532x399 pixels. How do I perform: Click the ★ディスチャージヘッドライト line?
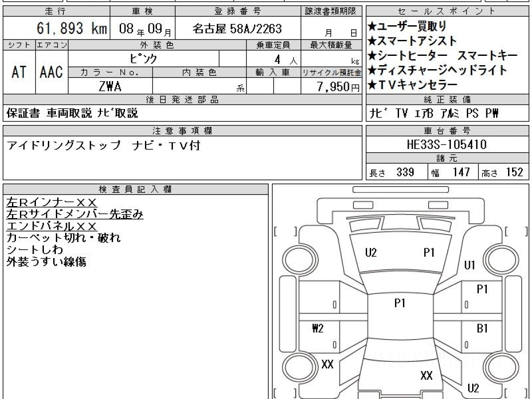point(437,70)
